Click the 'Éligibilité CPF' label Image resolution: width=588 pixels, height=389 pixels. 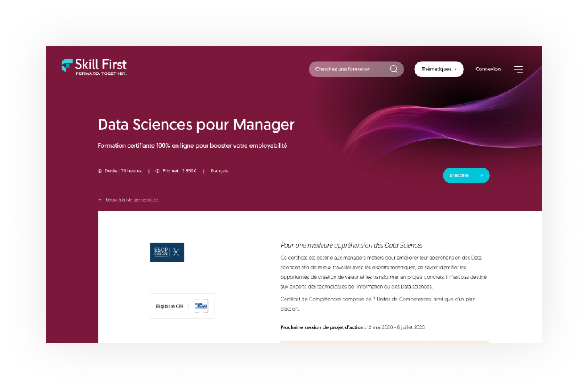pyautogui.click(x=169, y=306)
